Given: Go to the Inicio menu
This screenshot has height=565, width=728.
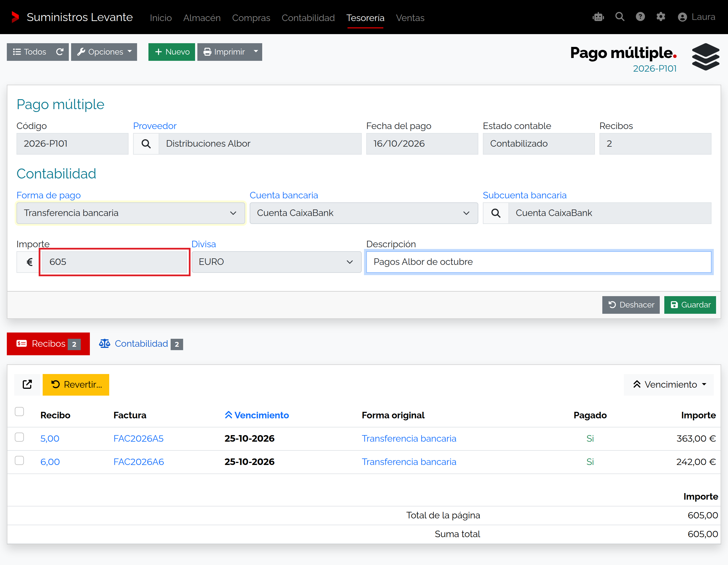Looking at the screenshot, I should 161,18.
